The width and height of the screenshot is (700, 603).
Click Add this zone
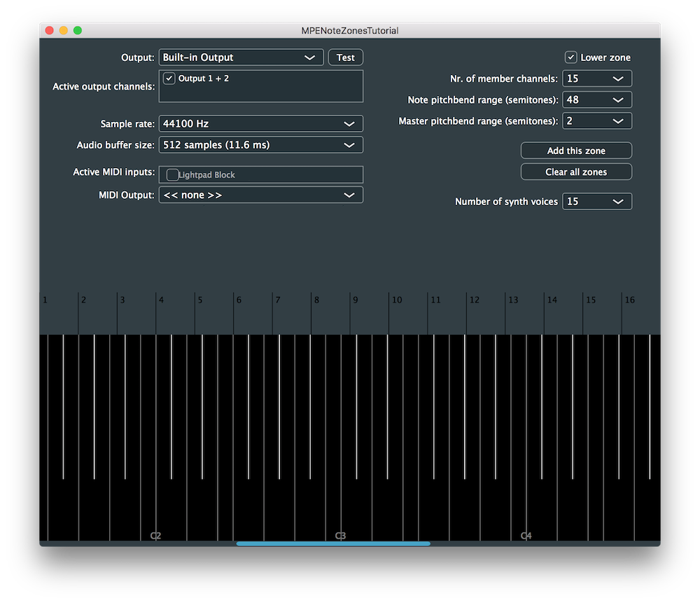575,150
